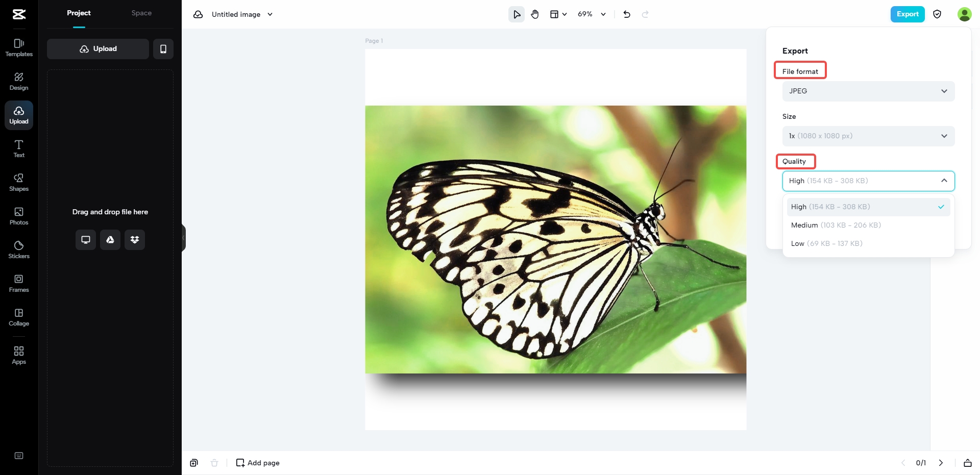
Task: Select the Hand tool in the top toolbar
Action: [535, 14]
